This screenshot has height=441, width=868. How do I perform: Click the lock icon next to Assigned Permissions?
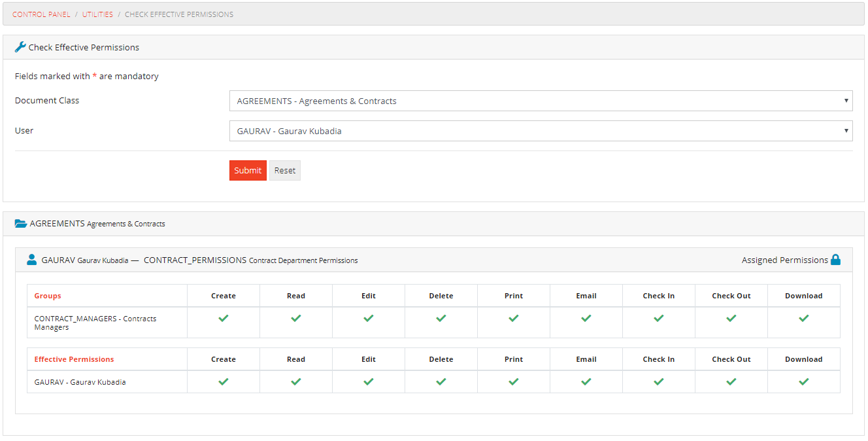835,260
